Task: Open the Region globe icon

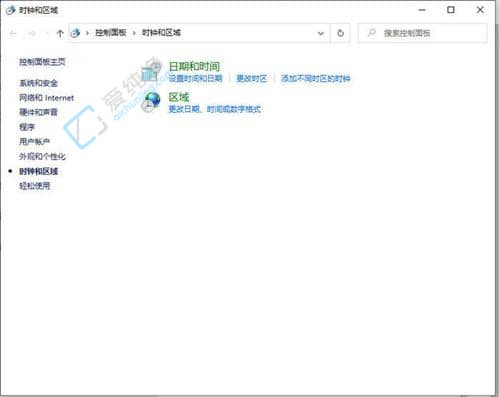Action: coord(151,102)
